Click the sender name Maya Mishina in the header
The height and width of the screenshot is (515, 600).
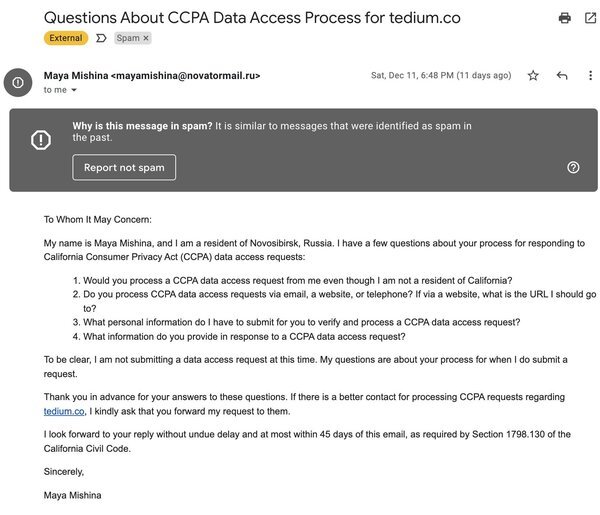tap(76, 75)
